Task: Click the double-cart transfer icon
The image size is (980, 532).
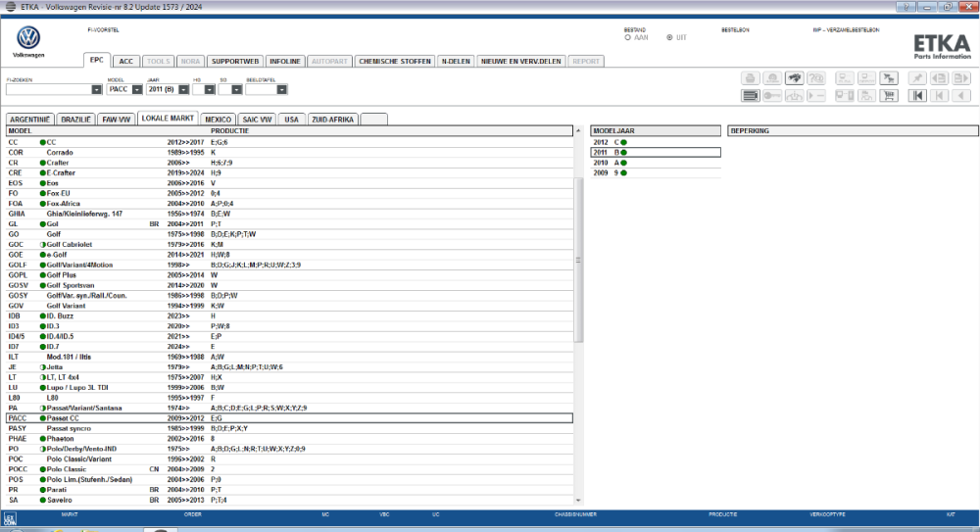Action: pyautogui.click(x=889, y=78)
